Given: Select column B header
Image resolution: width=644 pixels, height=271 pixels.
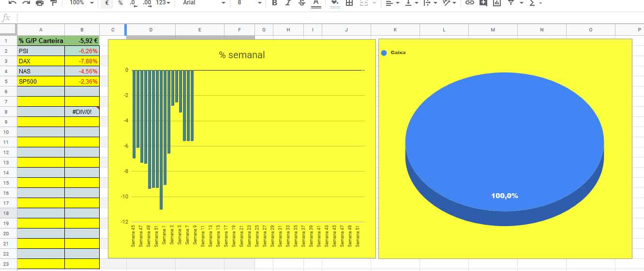Looking at the screenshot, I should pos(82,30).
